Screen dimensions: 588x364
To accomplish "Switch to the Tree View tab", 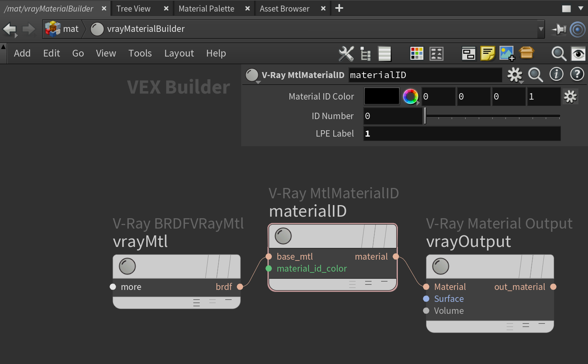I will click(x=134, y=8).
